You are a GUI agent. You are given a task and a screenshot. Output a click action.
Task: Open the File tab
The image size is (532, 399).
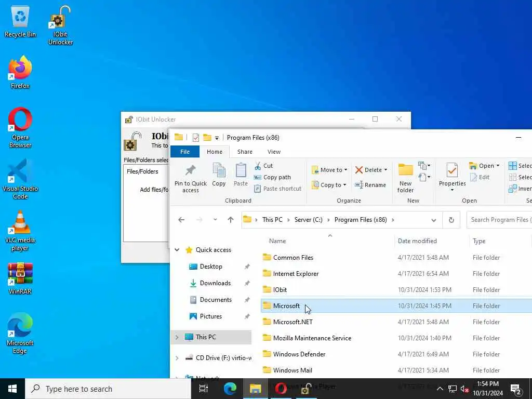pyautogui.click(x=185, y=152)
